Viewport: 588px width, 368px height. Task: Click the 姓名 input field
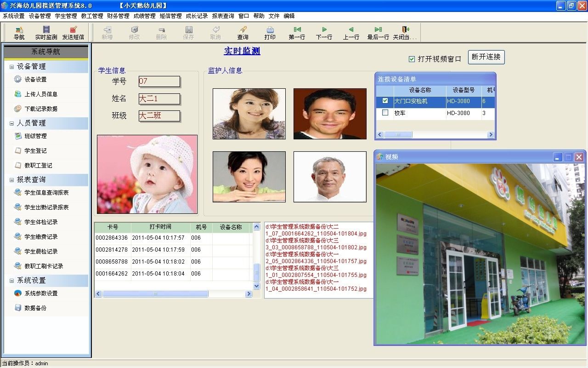pos(159,98)
